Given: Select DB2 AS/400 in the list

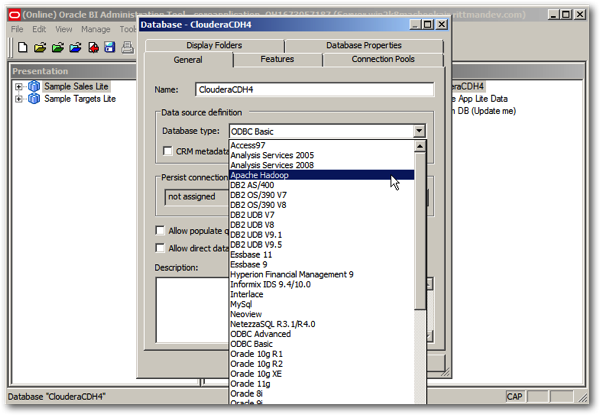Looking at the screenshot, I should (322, 185).
